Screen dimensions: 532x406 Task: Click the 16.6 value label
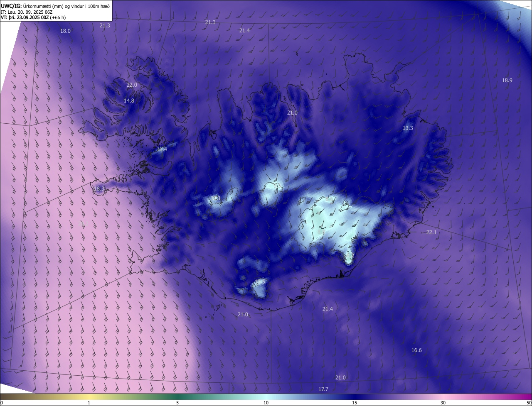tap(416, 350)
